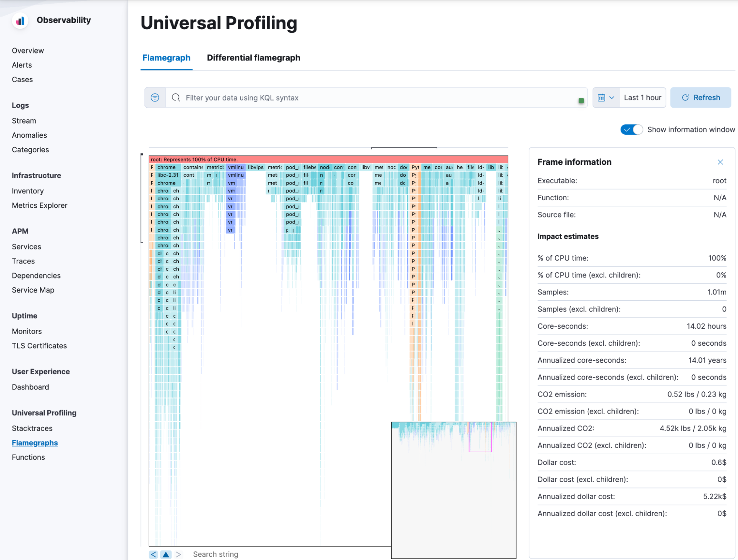Click the Infrastructure section heading
Image resolution: width=738 pixels, height=560 pixels.
(x=36, y=175)
